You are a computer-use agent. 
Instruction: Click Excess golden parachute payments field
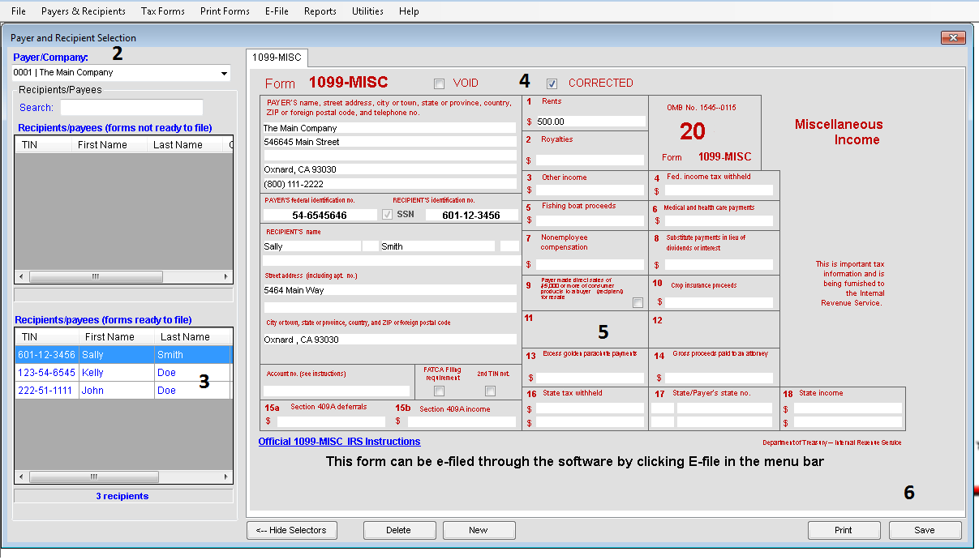[x=590, y=378]
